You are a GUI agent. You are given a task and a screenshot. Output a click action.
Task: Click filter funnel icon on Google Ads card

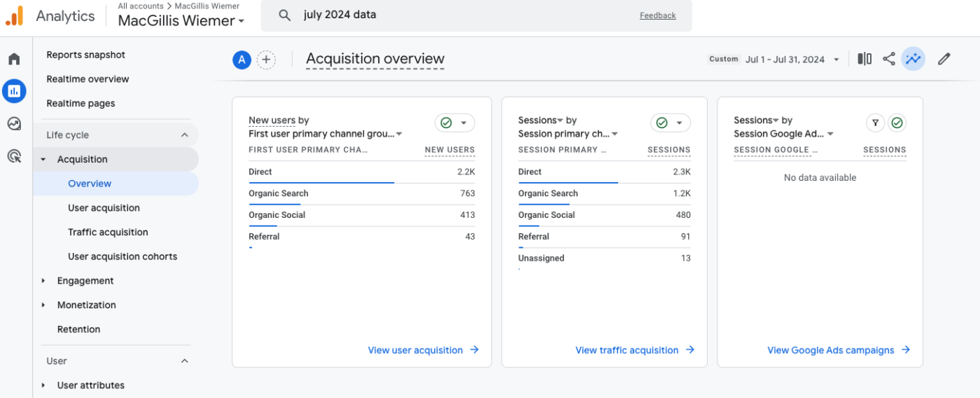click(875, 123)
